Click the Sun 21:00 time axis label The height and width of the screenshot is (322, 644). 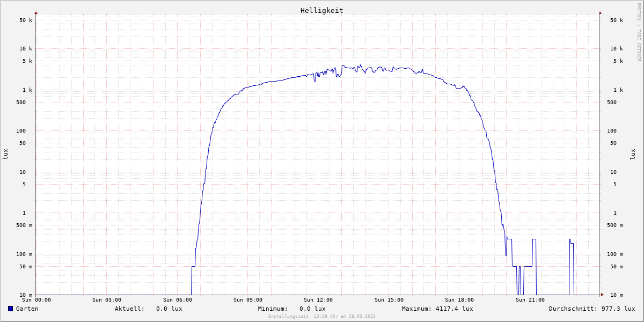coord(530,300)
